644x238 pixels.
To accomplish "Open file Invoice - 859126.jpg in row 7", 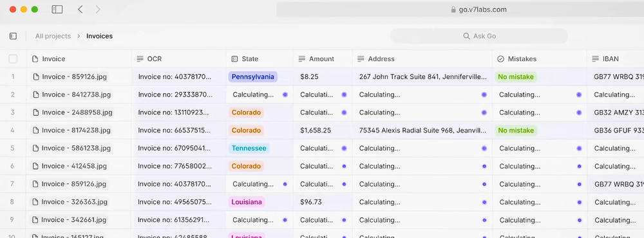I will click(70, 184).
